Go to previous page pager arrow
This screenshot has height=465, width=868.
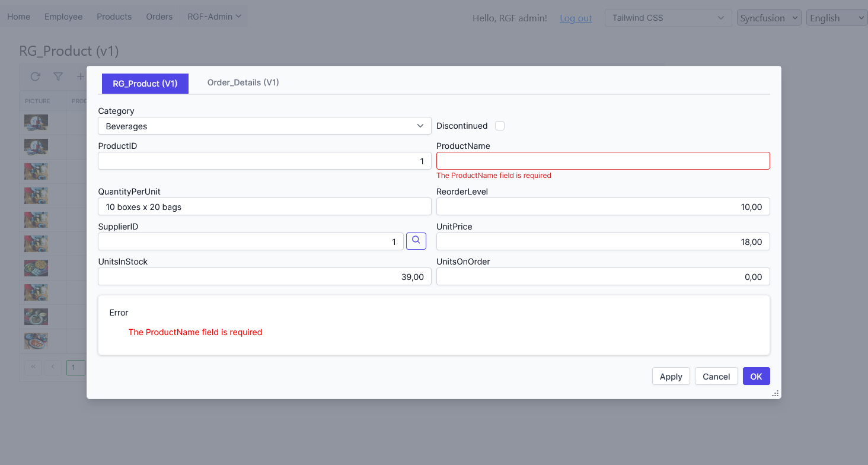(53, 367)
